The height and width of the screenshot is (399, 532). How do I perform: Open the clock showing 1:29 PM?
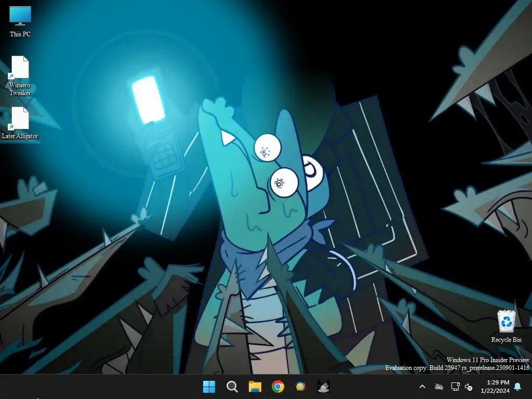[x=495, y=387]
